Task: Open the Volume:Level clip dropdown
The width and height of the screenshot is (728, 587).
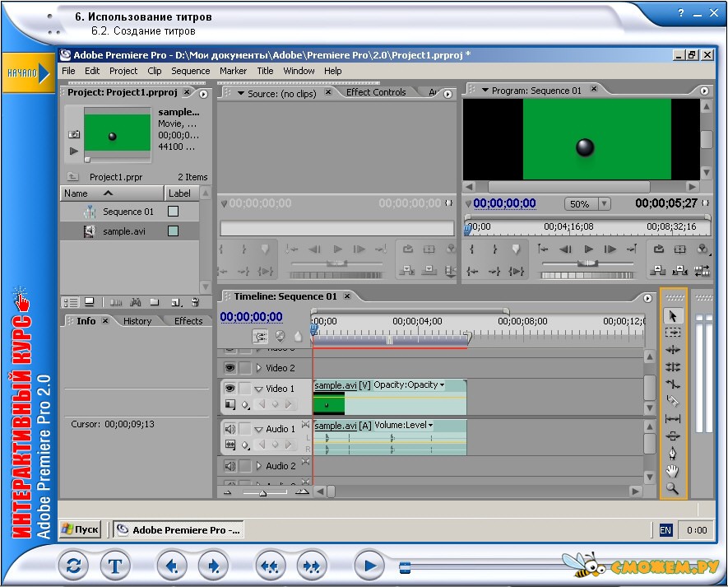Action: [x=430, y=426]
